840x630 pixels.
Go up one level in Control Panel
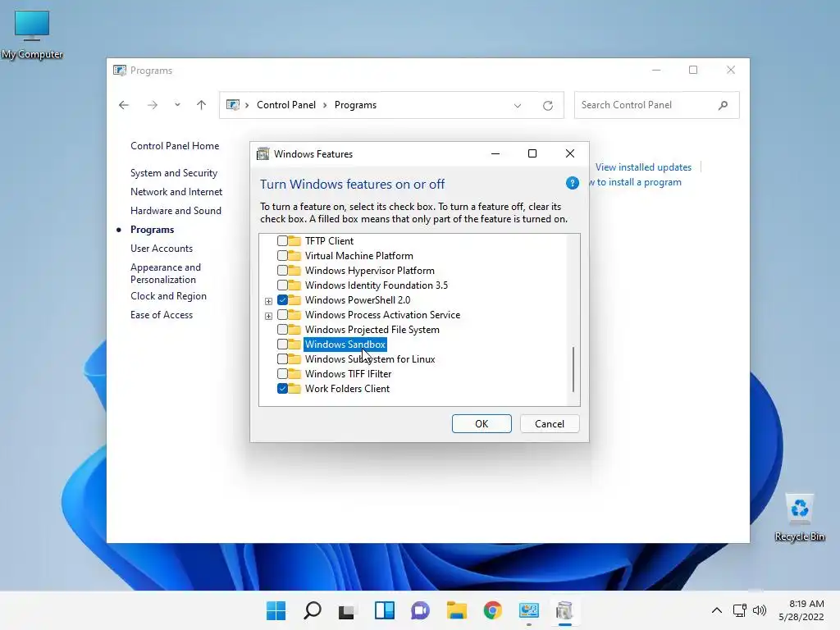202,105
